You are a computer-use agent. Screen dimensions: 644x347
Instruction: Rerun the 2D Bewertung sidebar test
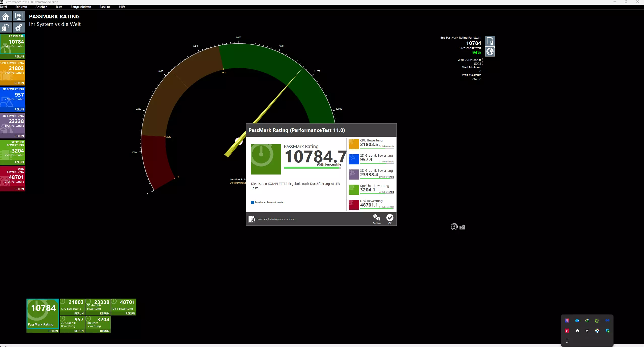point(19,109)
